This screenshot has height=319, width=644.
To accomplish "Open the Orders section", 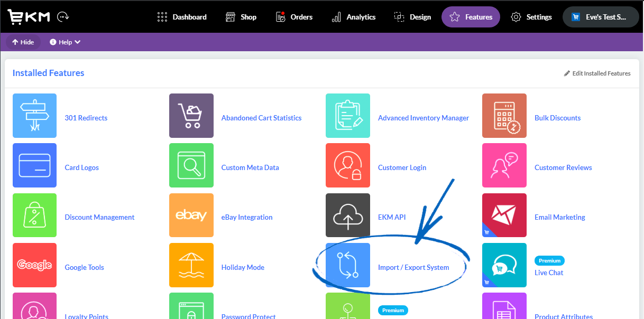I will [x=294, y=16].
